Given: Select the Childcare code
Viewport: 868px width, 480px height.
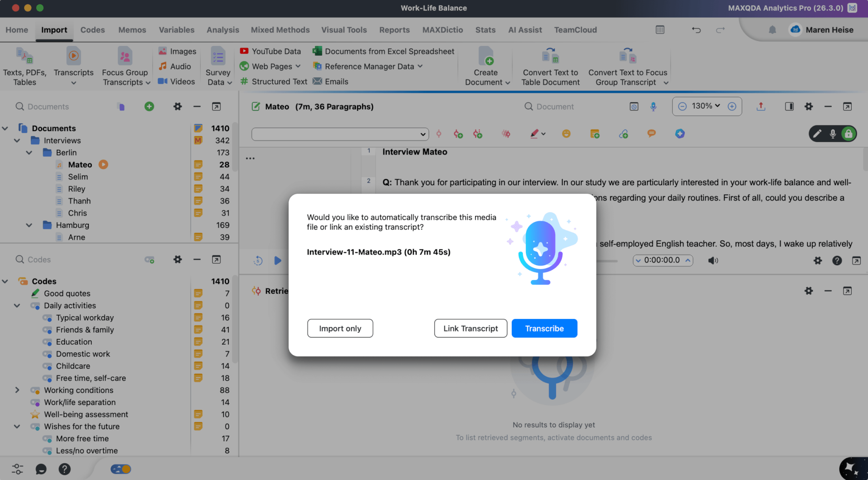Looking at the screenshot, I should pos(73,366).
